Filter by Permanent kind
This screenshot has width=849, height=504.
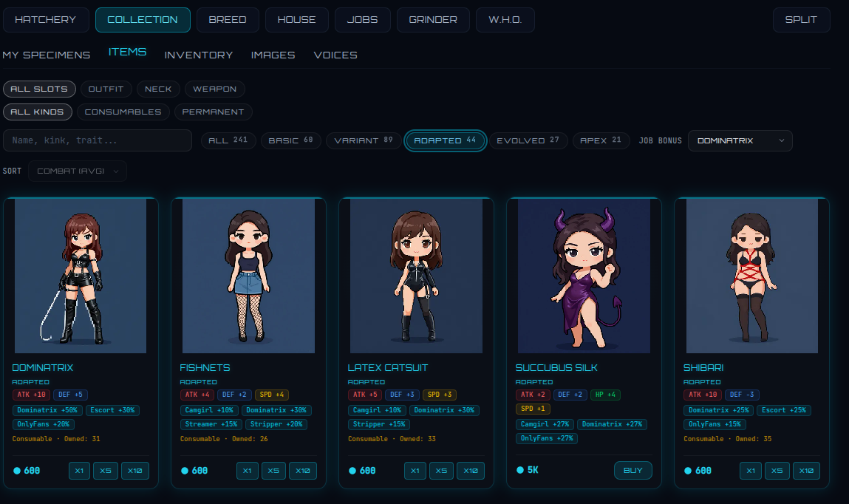(x=214, y=112)
